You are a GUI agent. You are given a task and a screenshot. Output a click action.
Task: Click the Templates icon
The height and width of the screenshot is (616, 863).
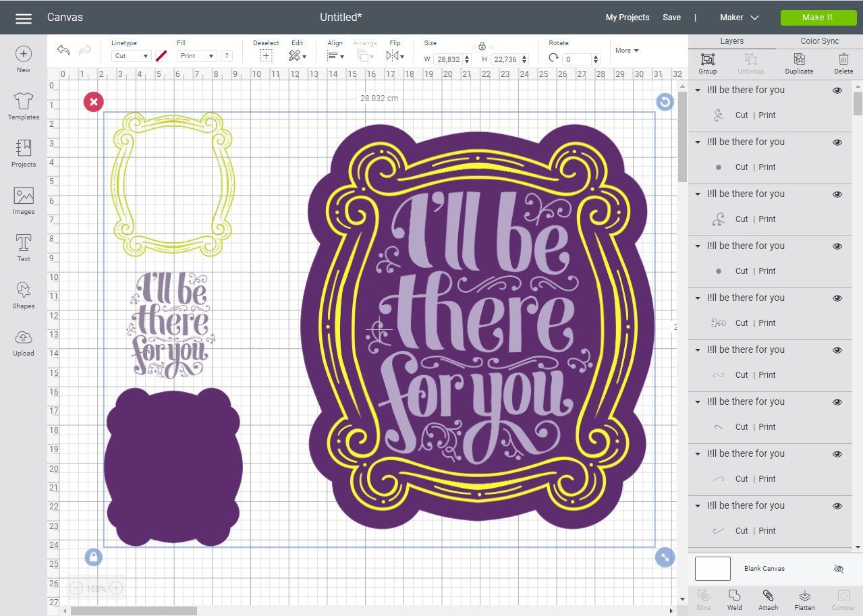click(23, 107)
